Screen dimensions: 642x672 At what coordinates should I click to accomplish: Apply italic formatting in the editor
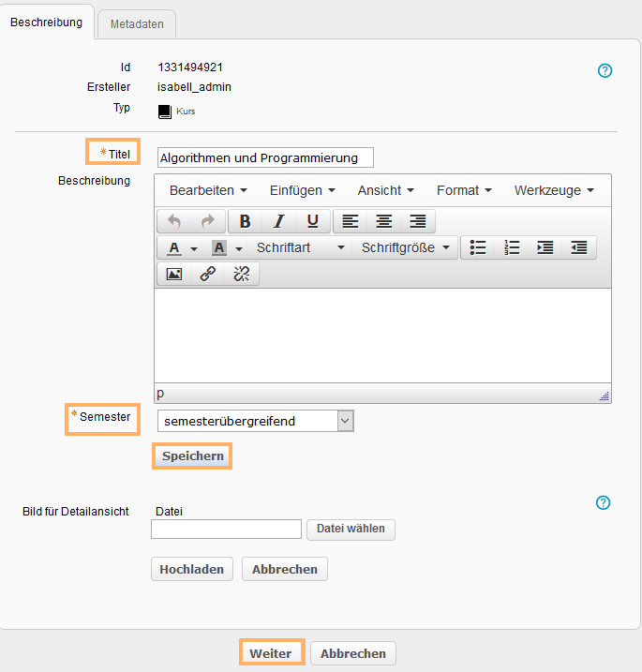tap(278, 221)
